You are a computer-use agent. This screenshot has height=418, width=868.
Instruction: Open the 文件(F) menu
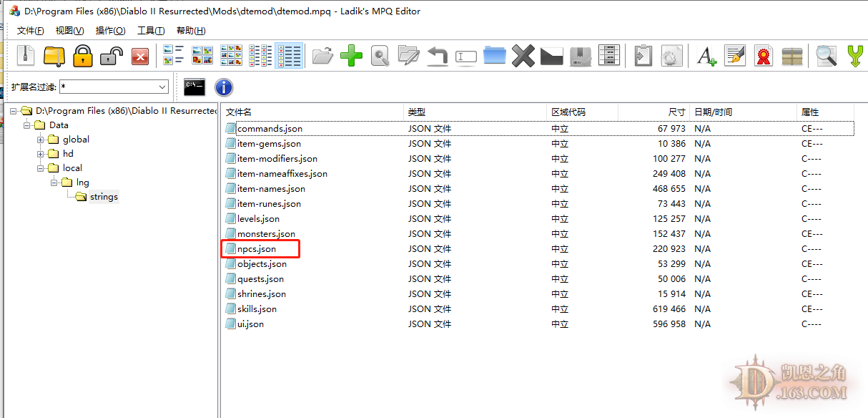[x=31, y=31]
